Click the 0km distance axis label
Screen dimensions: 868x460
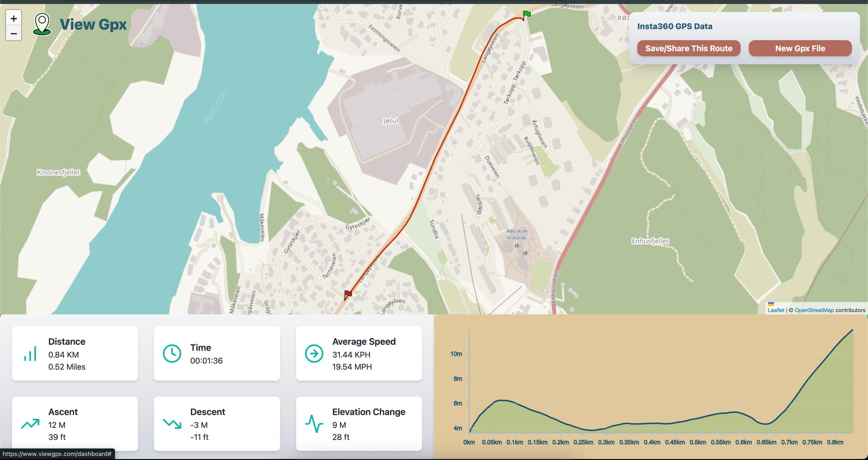[x=469, y=442]
